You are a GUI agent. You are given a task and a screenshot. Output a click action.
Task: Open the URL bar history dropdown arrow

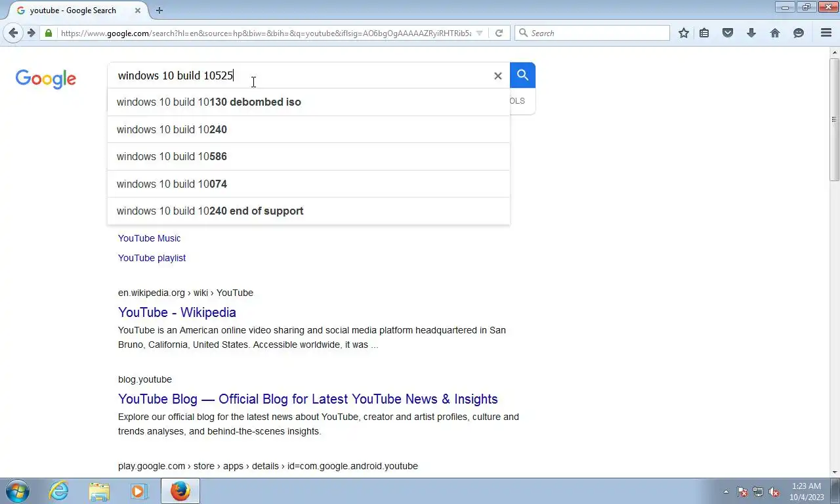click(480, 33)
